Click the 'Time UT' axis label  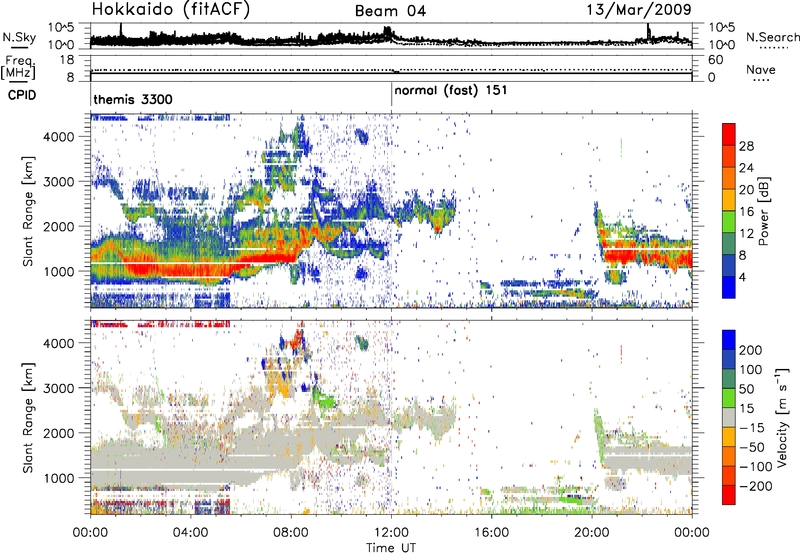[x=391, y=547]
